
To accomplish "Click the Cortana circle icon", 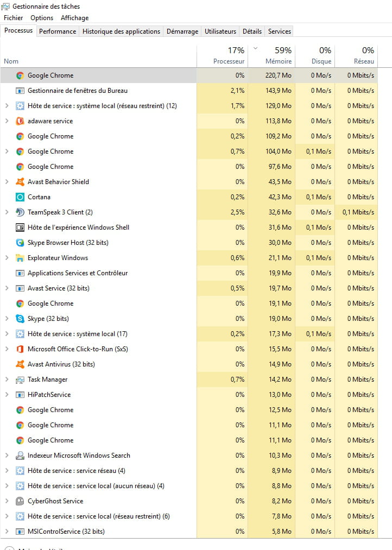I will pos(20,197).
